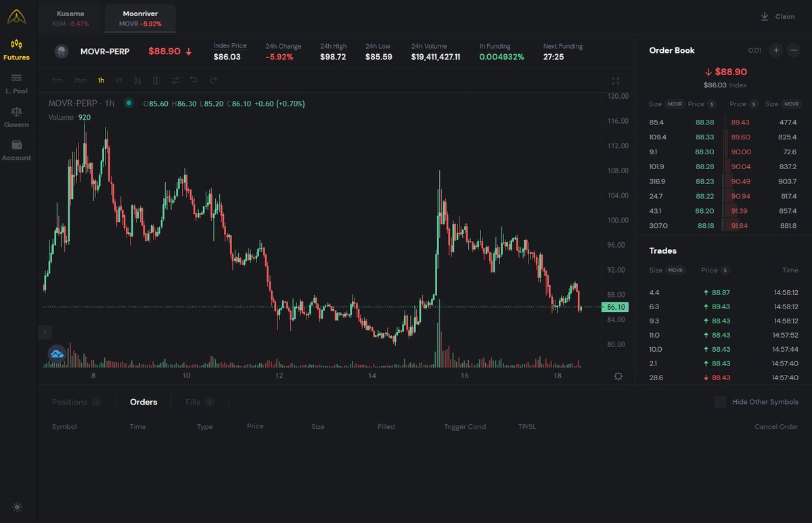Viewport: 812px width, 523px height.
Task: Click the 24h Volume value $19,411,427.11
Action: [436, 57]
